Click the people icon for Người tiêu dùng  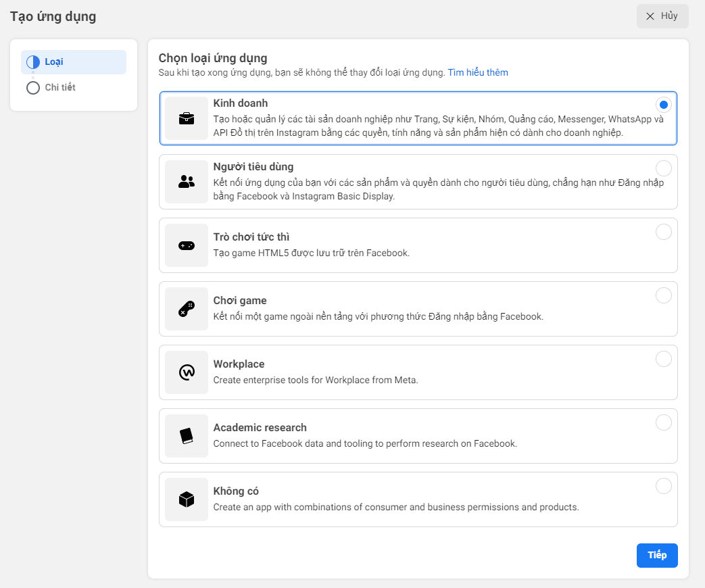point(187,182)
